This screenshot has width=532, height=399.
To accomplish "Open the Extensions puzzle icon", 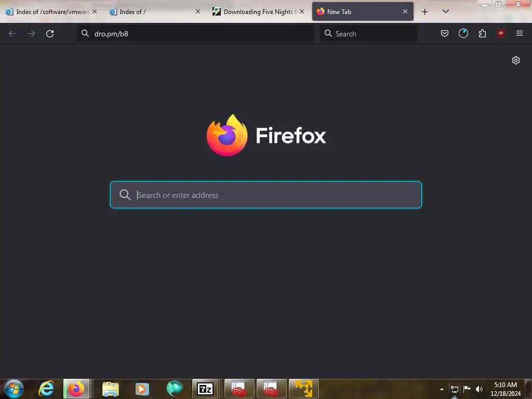I will coord(482,33).
